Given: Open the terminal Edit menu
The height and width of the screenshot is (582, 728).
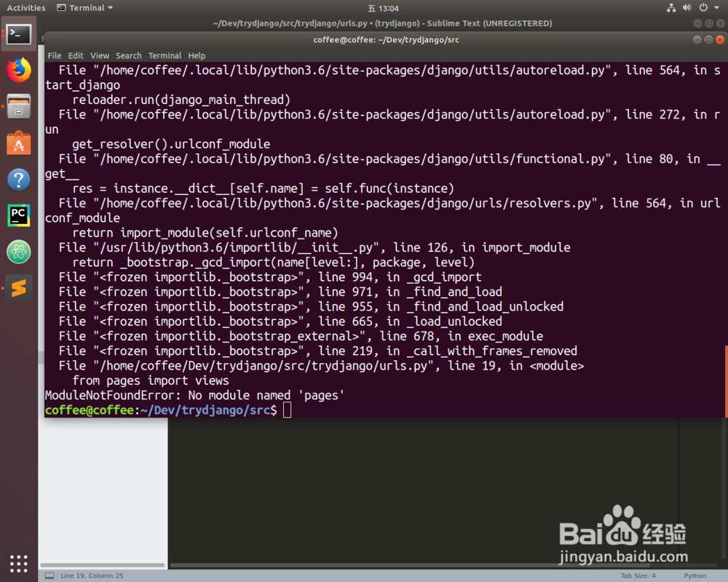Looking at the screenshot, I should 76,55.
